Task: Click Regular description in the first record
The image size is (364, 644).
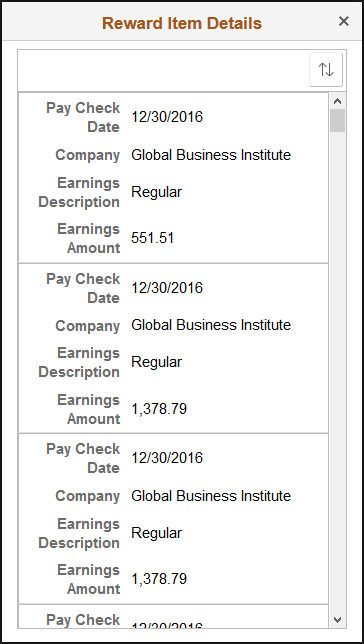Action: click(156, 192)
